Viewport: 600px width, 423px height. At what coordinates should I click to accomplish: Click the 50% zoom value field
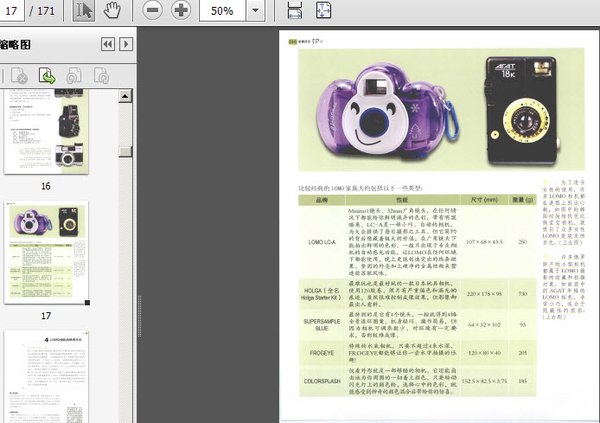tap(222, 10)
